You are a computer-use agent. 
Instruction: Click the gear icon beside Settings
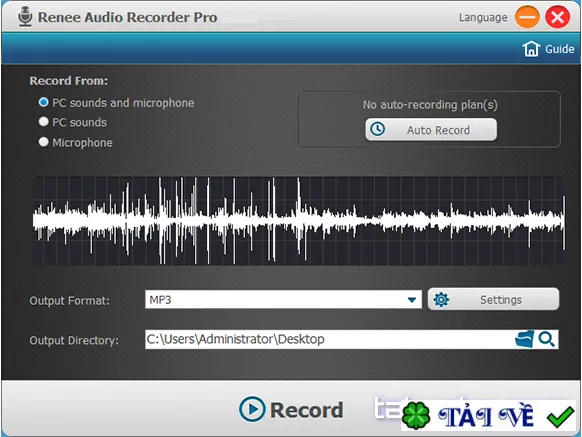tap(441, 299)
